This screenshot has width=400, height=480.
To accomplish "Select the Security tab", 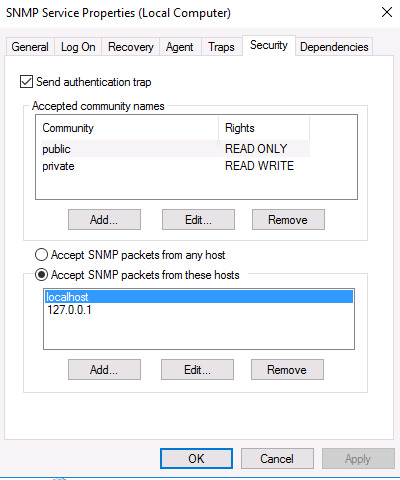I will coord(269,45).
